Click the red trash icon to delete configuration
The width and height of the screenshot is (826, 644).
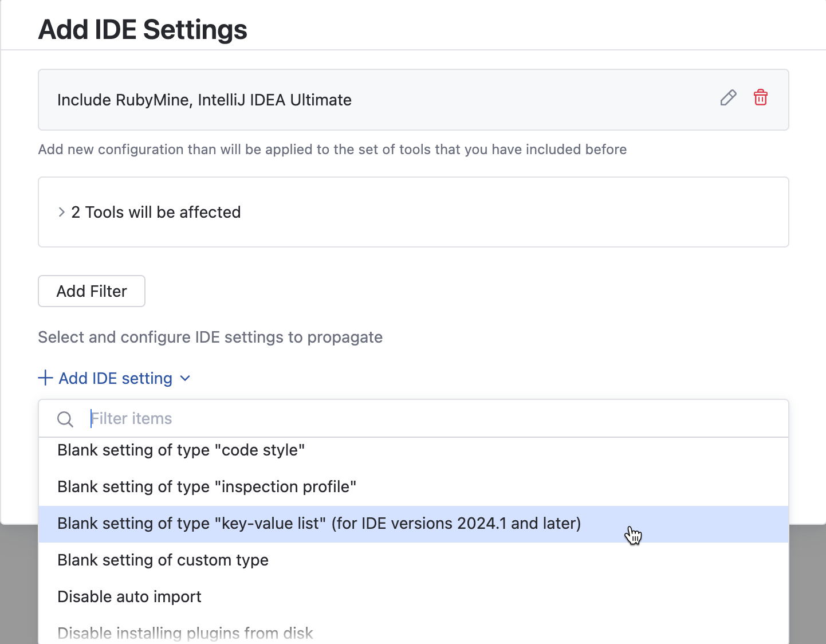(761, 98)
